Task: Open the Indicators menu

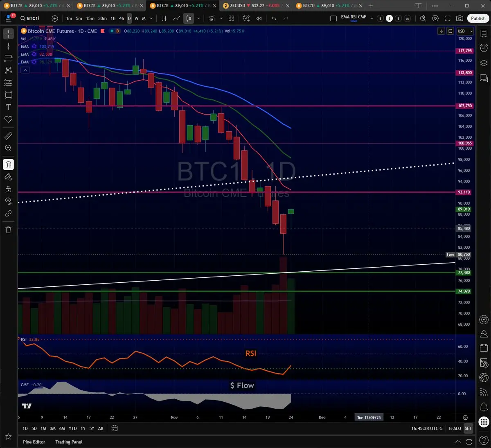Action: coord(212,18)
